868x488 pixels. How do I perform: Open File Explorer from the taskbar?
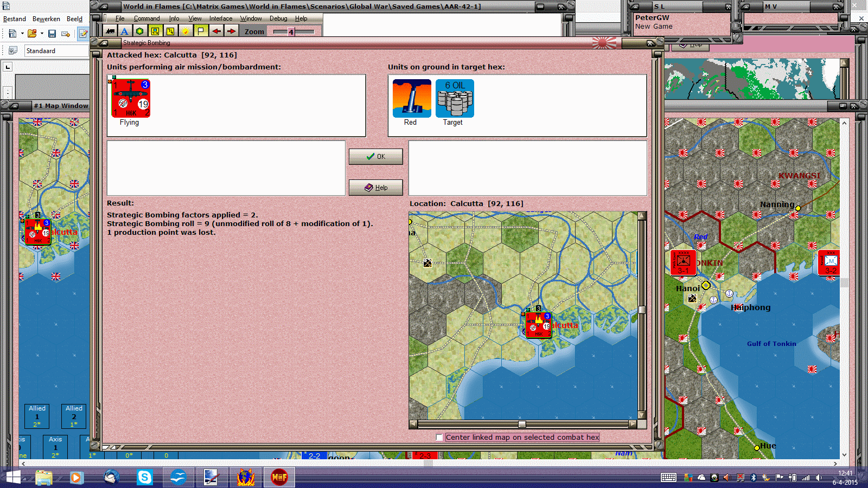[44, 477]
